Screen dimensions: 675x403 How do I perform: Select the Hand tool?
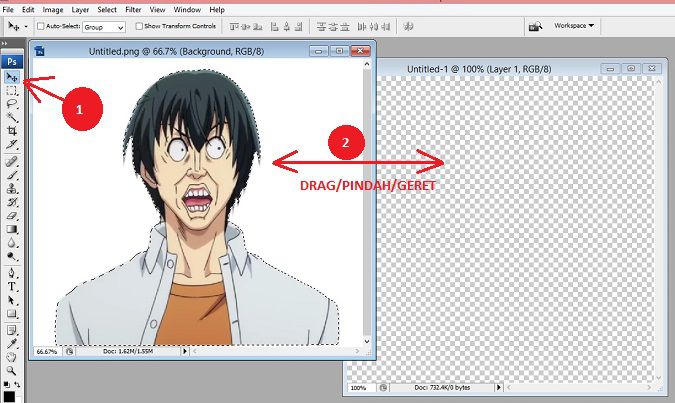12,357
